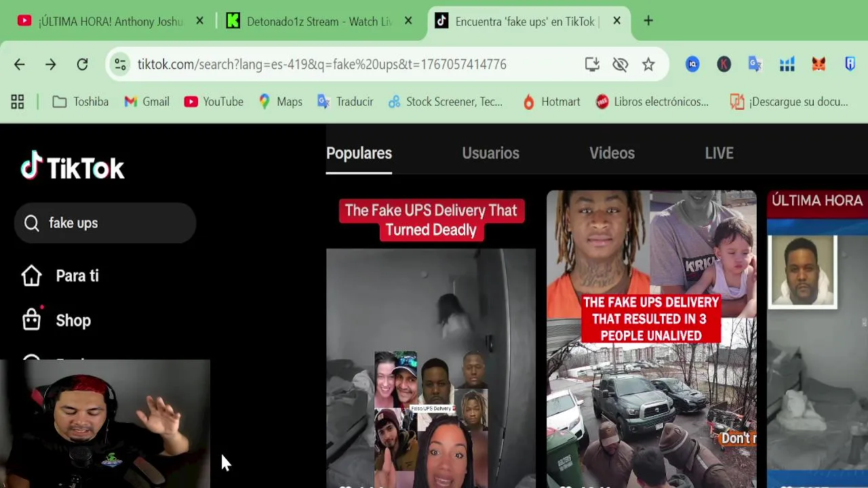The height and width of the screenshot is (488, 868).
Task: Reload the TikTok page
Action: (x=82, y=64)
